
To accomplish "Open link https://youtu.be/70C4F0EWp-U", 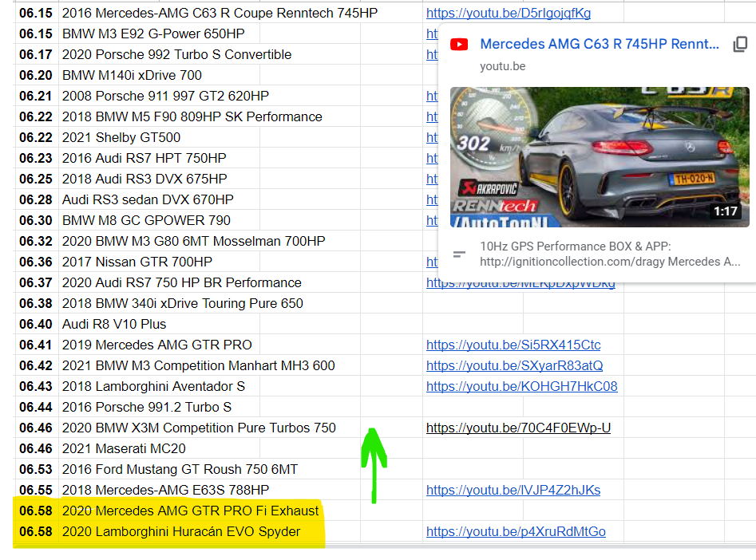I will coord(518,428).
